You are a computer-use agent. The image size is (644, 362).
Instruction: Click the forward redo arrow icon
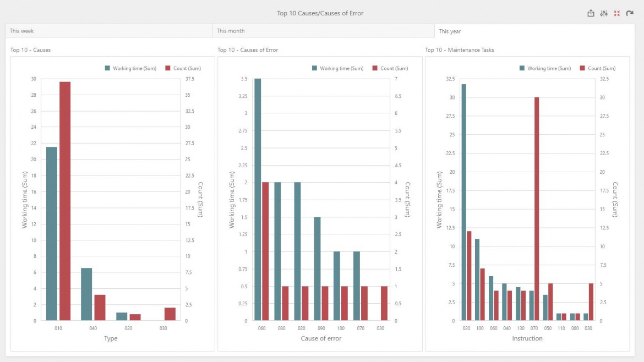click(629, 12)
